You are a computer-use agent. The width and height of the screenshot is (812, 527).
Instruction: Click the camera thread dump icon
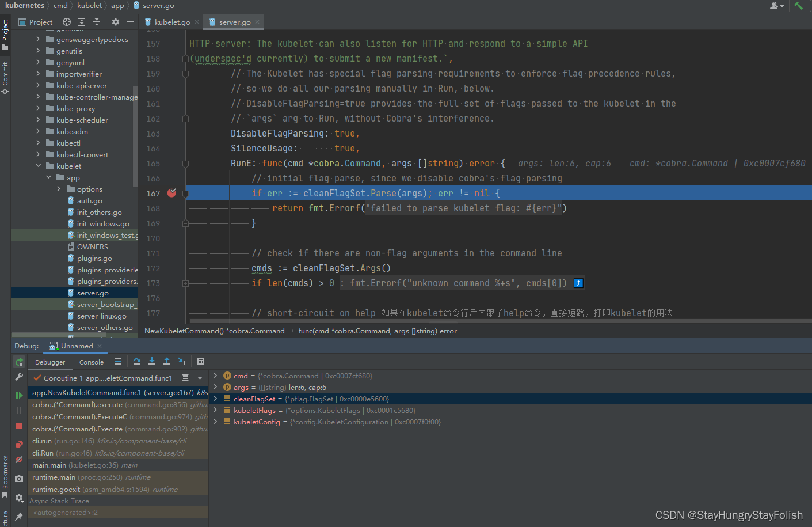[x=19, y=479]
